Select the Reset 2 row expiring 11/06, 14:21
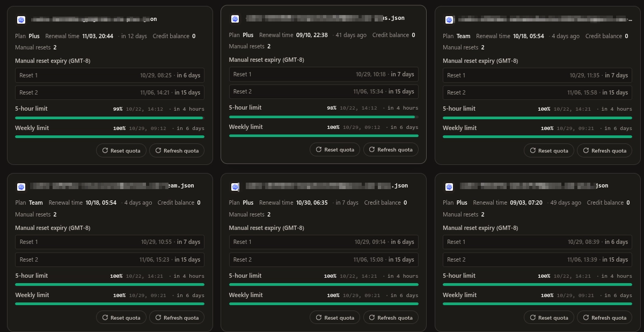The height and width of the screenshot is (332, 644). click(109, 92)
